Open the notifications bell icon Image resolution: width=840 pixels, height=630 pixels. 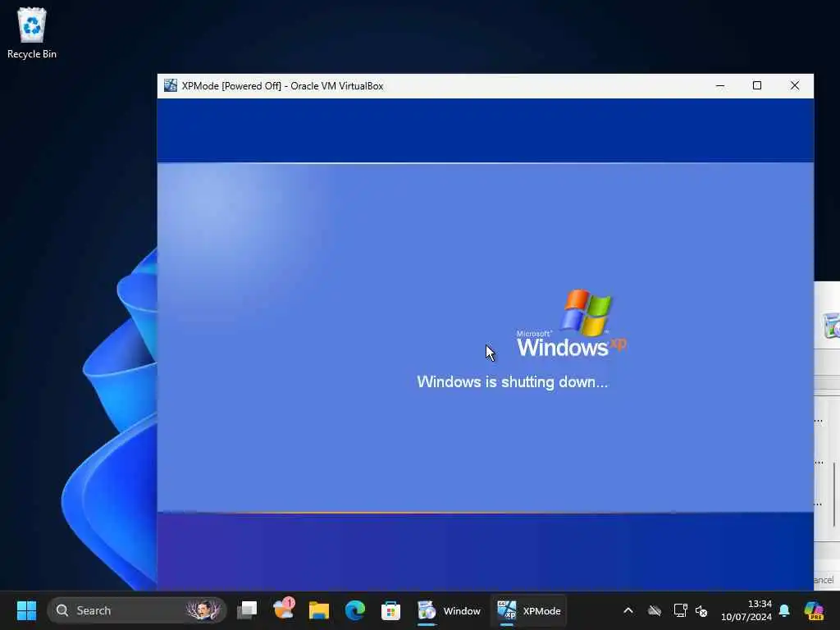tap(784, 610)
